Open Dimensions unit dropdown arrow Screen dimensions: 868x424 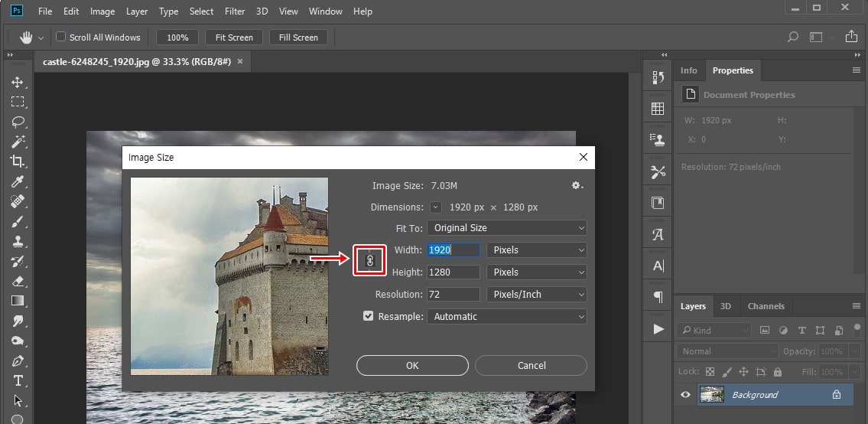point(436,207)
